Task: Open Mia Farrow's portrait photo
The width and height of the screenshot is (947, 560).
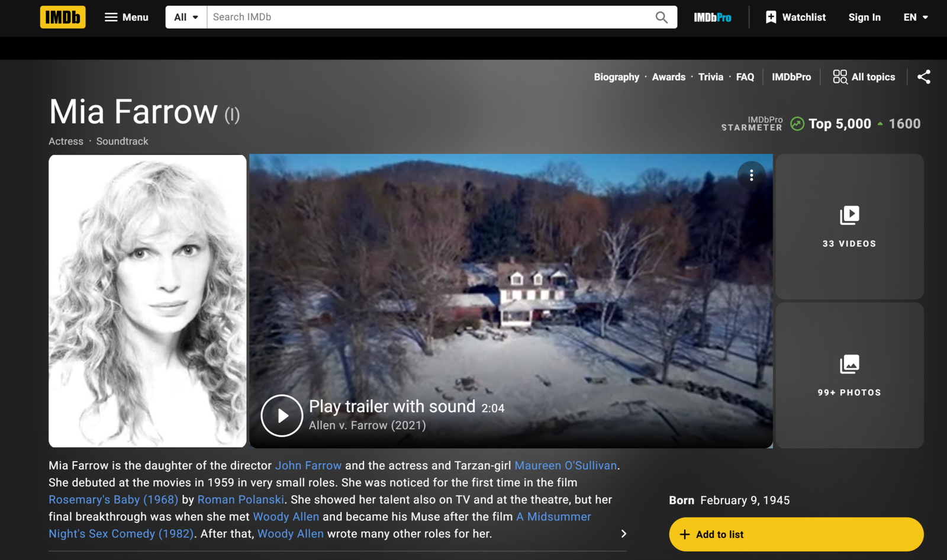Action: pyautogui.click(x=147, y=301)
